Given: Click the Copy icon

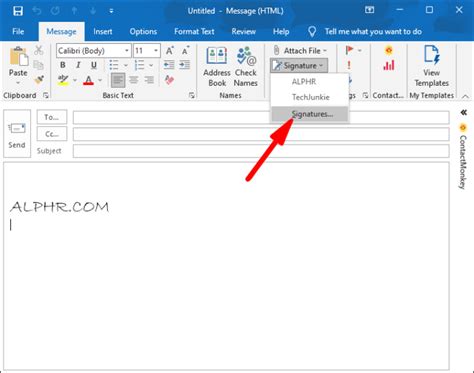Looking at the screenshot, I should point(39,65).
